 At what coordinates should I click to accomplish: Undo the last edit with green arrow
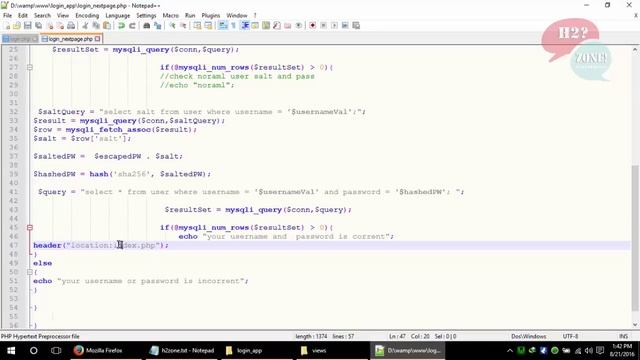coord(121,26)
